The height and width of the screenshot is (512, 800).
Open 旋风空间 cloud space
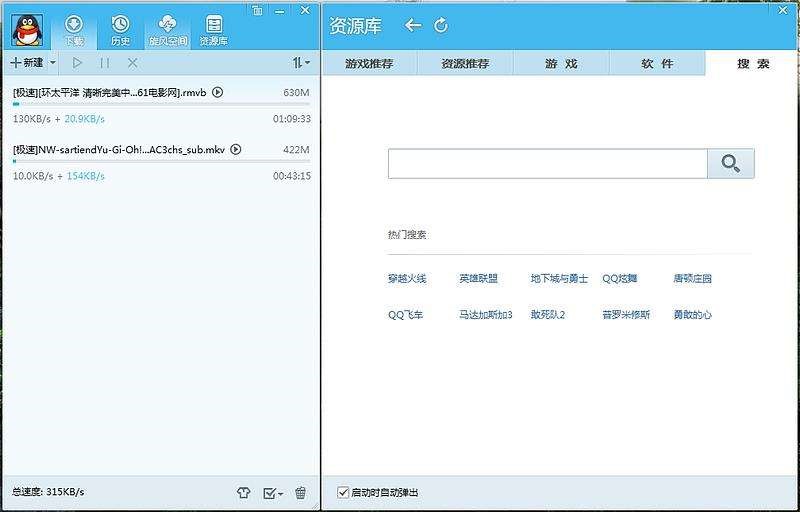(x=167, y=31)
